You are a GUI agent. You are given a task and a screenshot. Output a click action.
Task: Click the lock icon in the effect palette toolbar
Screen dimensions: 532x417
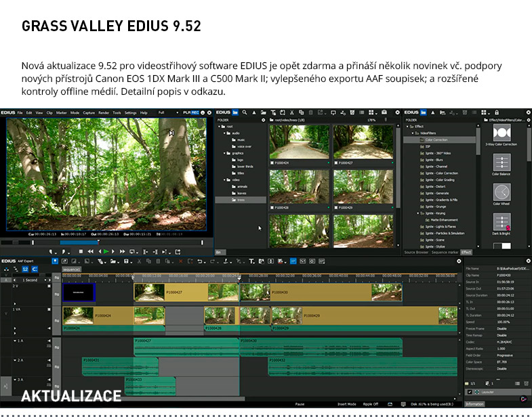click(497, 112)
